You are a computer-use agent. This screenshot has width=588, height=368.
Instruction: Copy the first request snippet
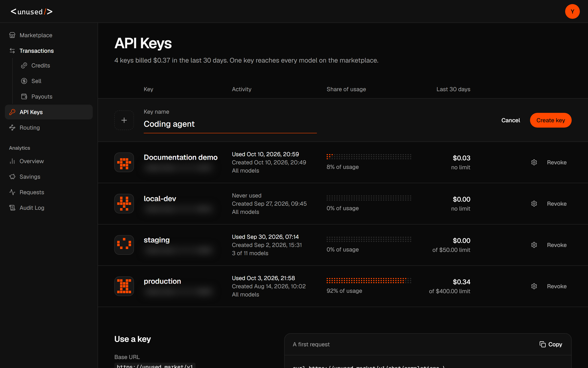click(x=551, y=344)
